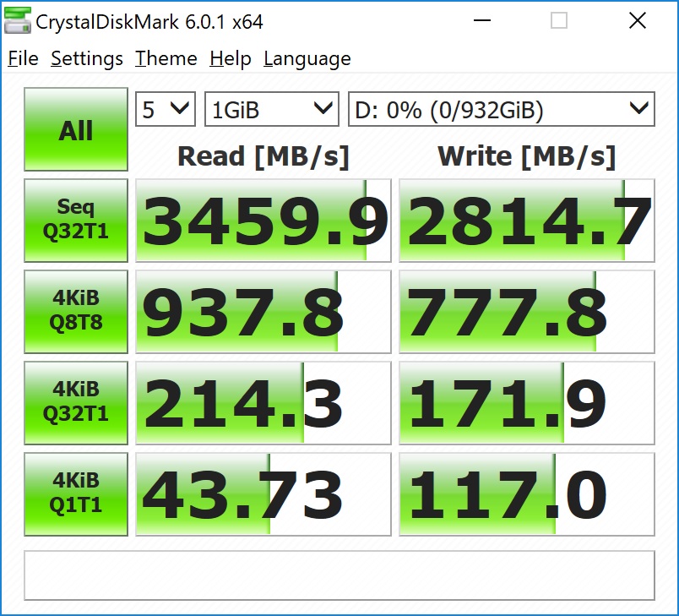679x616 pixels.
Task: Click the CrystalDiskMark app icon in title bar
Action: (18, 20)
